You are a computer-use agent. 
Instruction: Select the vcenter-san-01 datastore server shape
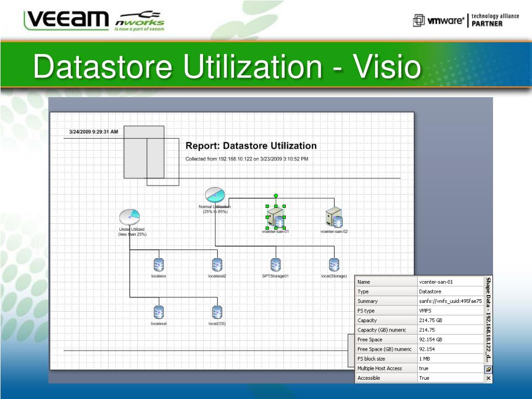click(x=276, y=218)
